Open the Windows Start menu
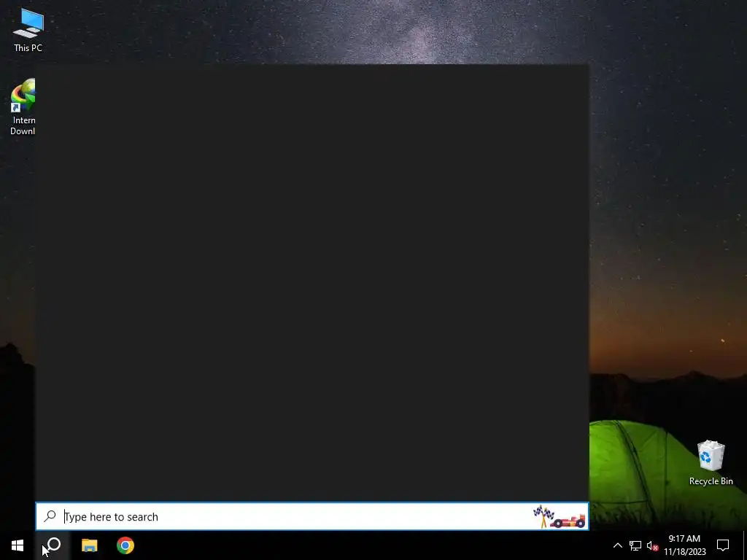Image resolution: width=747 pixels, height=560 pixels. click(18, 545)
